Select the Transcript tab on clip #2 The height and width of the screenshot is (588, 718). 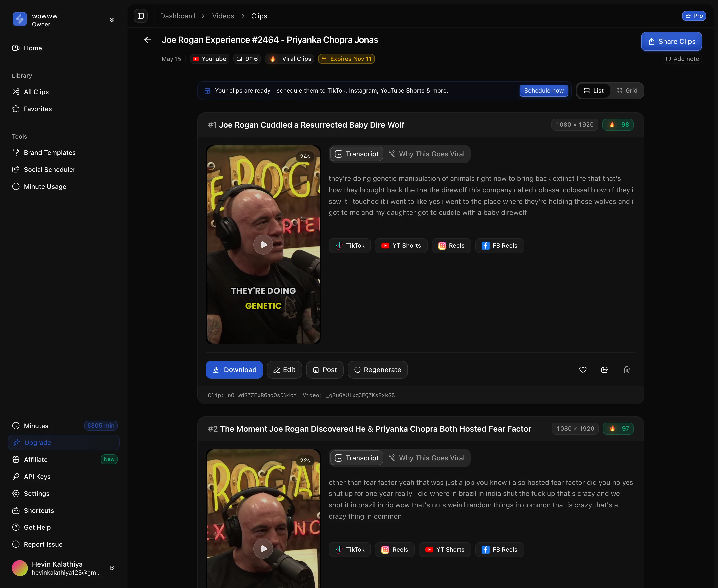pyautogui.click(x=357, y=458)
